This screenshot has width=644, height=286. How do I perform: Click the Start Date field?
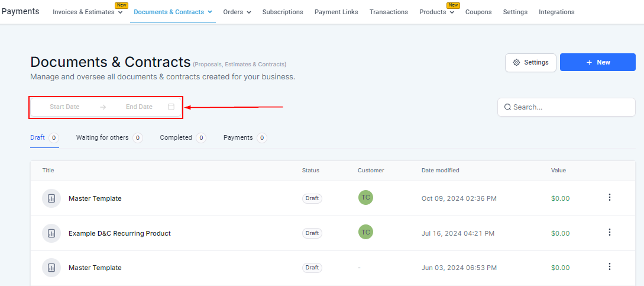coord(64,107)
